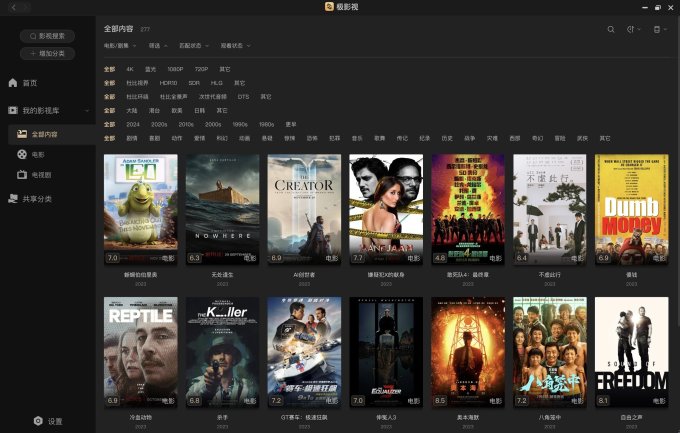This screenshot has width=680, height=433.
Task: Open the Dumb Money movie poster
Action: click(631, 209)
